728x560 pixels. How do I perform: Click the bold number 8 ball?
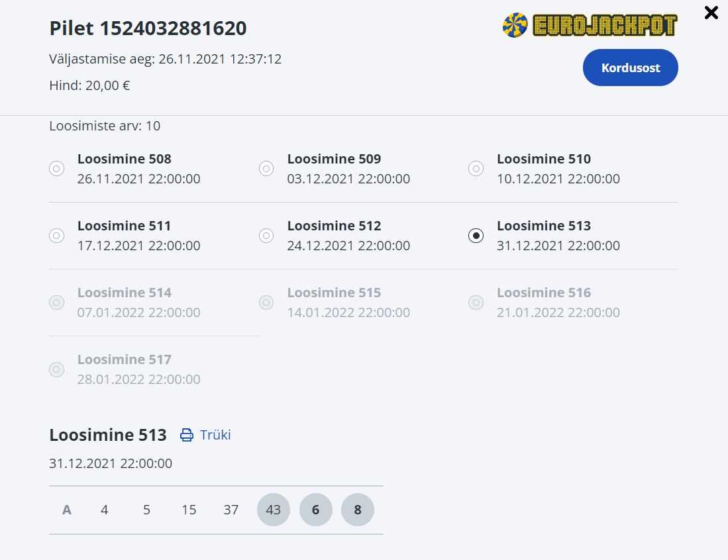pyautogui.click(x=358, y=510)
